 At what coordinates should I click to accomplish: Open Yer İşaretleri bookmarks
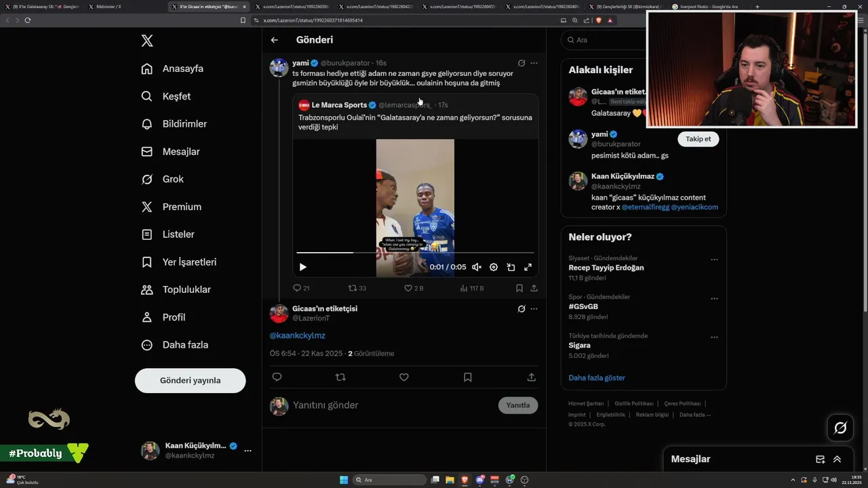pyautogui.click(x=178, y=262)
